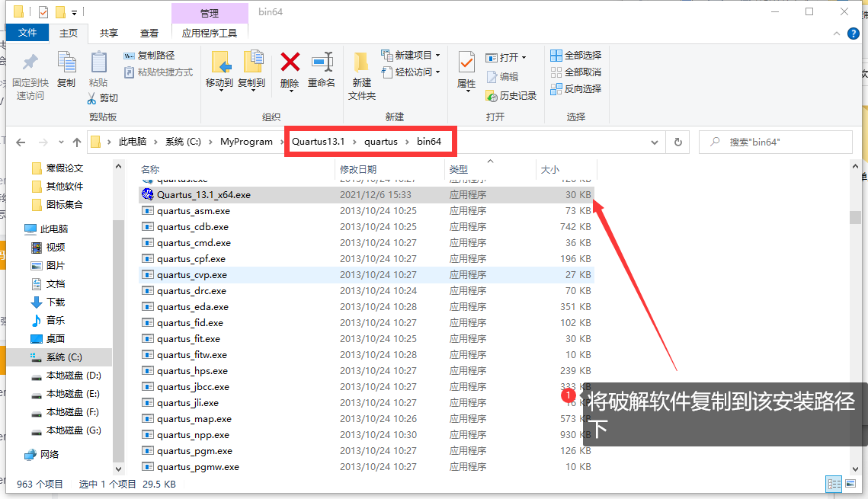
Task: Click the Quartus_13.1_x64.exe globe icon
Action: coord(147,194)
